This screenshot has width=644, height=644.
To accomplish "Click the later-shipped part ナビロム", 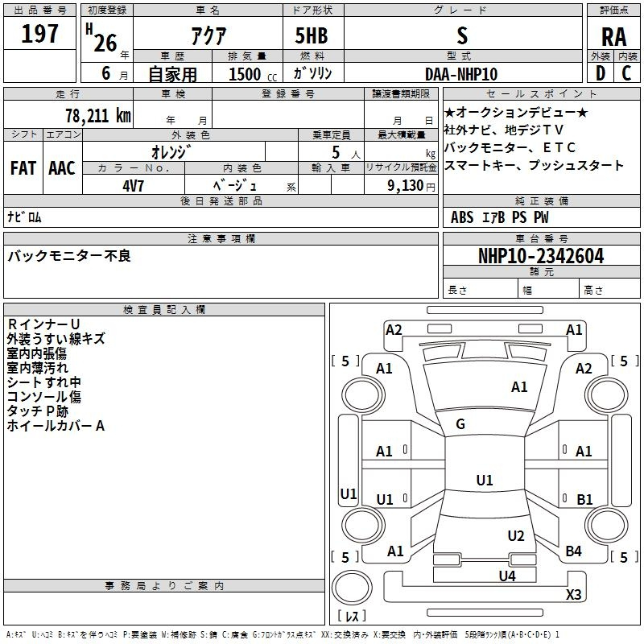I will click(x=24, y=217).
